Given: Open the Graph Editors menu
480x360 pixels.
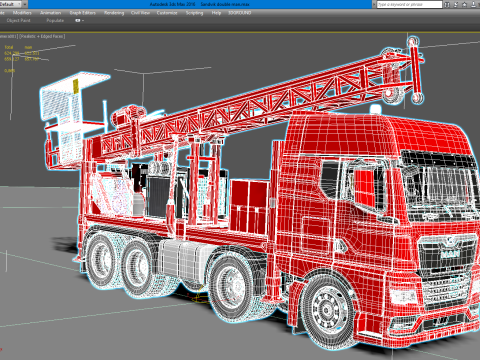Looking at the screenshot, I should 82,13.
